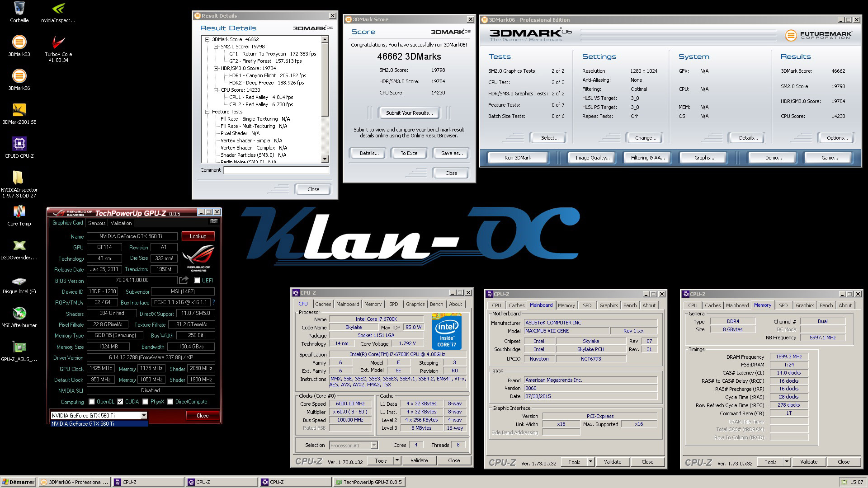Select the MSI Afterburner desktop icon

[19, 317]
